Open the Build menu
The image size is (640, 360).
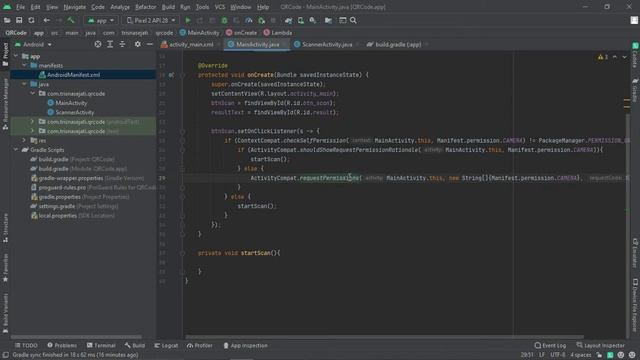click(168, 7)
